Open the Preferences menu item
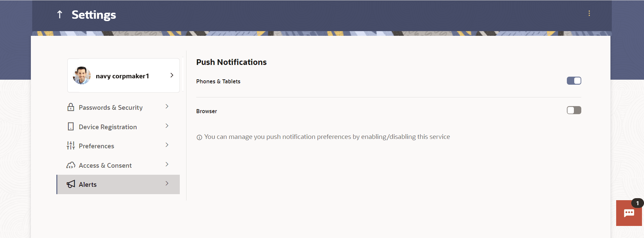 [x=97, y=146]
